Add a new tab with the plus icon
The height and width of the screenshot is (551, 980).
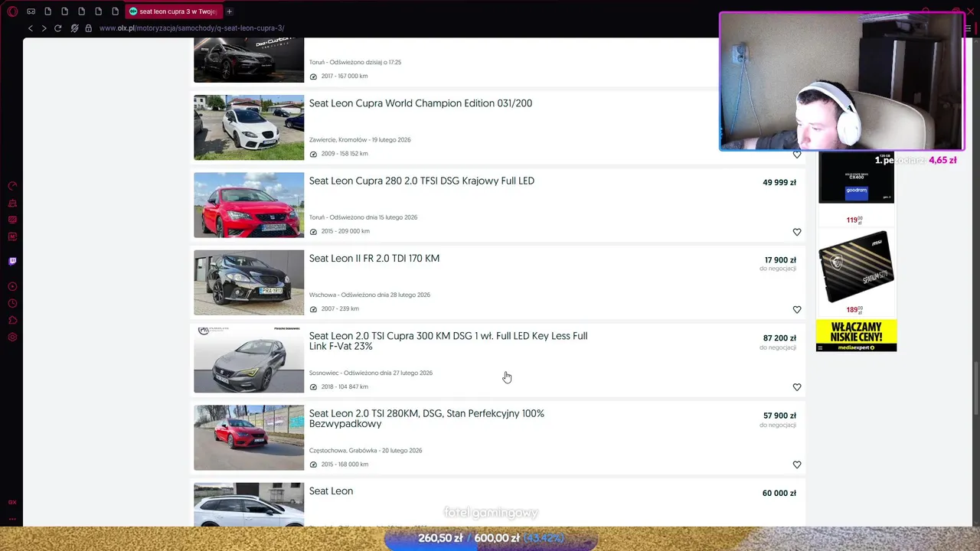(x=229, y=11)
